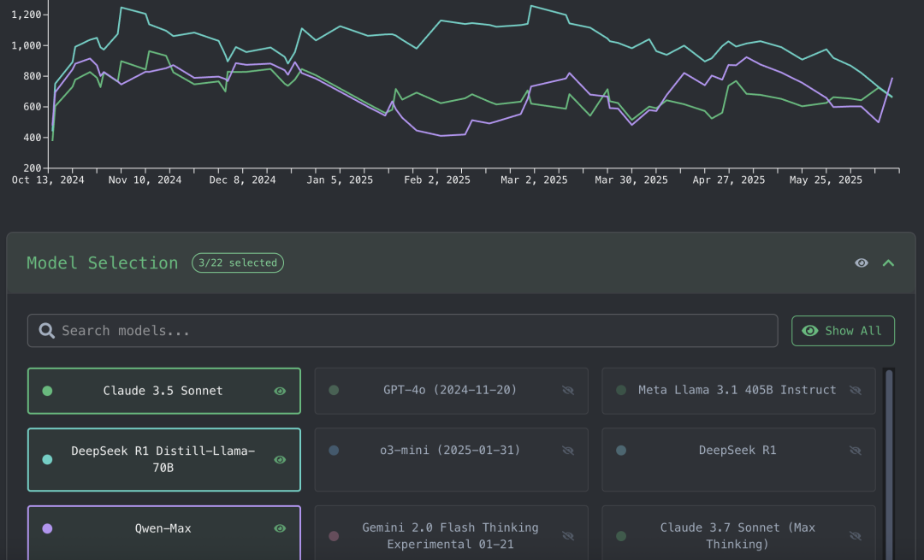Click the Claude 3.7 Sonnet (Max Thinking) color dot
This screenshot has width=924, height=560.
tap(621, 536)
